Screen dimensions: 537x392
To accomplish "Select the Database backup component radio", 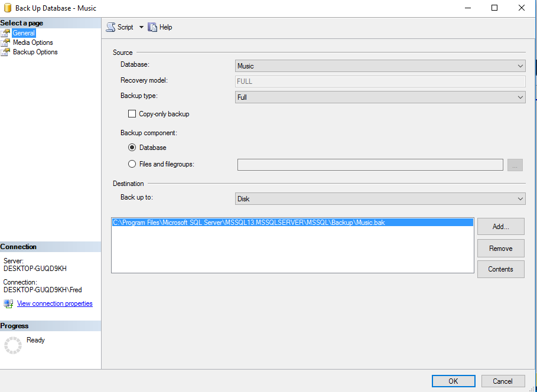I will 132,148.
